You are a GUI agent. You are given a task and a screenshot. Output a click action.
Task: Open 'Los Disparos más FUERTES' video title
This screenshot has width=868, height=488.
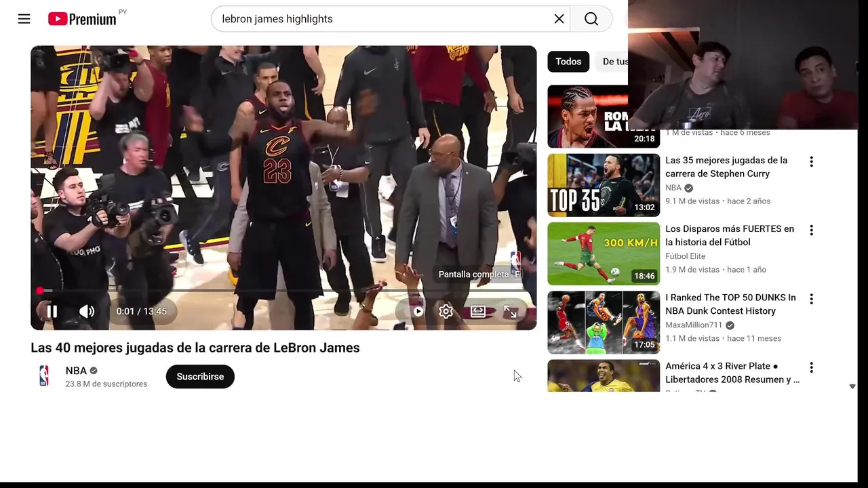pyautogui.click(x=730, y=235)
